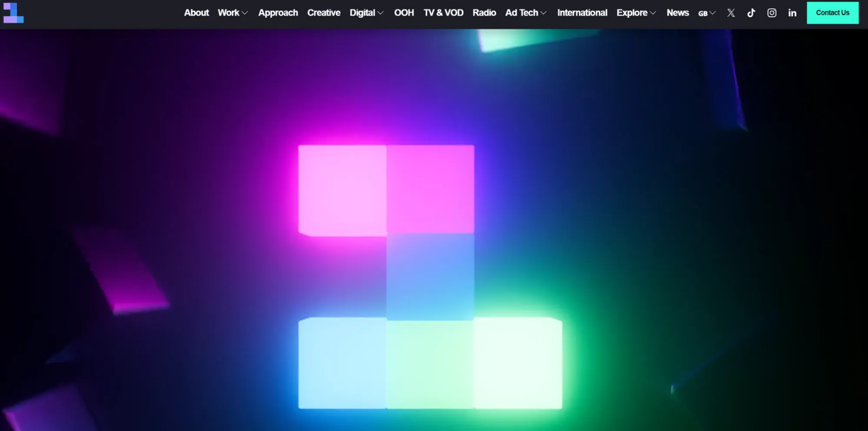The image size is (868, 431).
Task: Open the X (Twitter) profile icon
Action: 731,13
